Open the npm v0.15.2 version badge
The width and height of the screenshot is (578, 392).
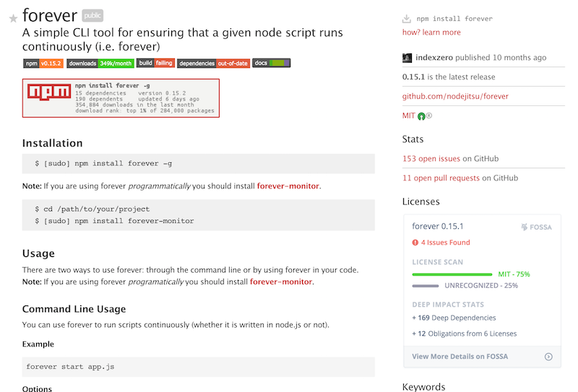point(43,64)
